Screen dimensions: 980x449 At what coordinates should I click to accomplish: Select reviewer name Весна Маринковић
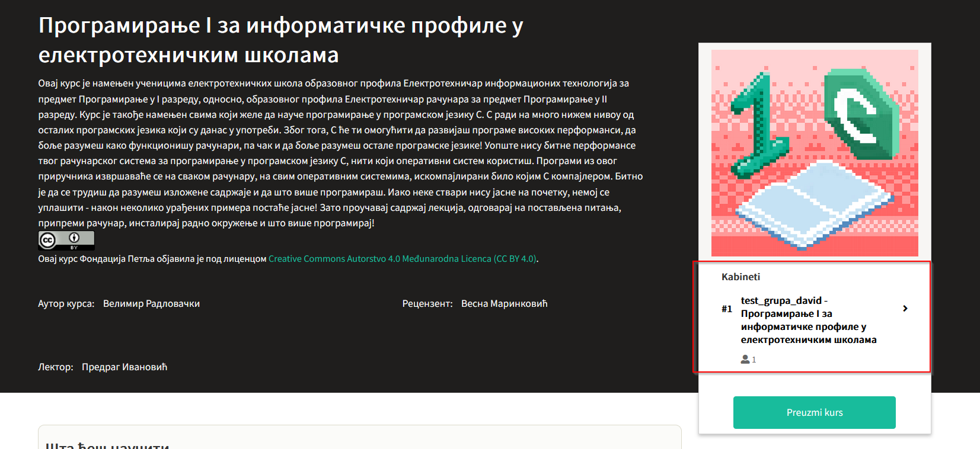[504, 304]
